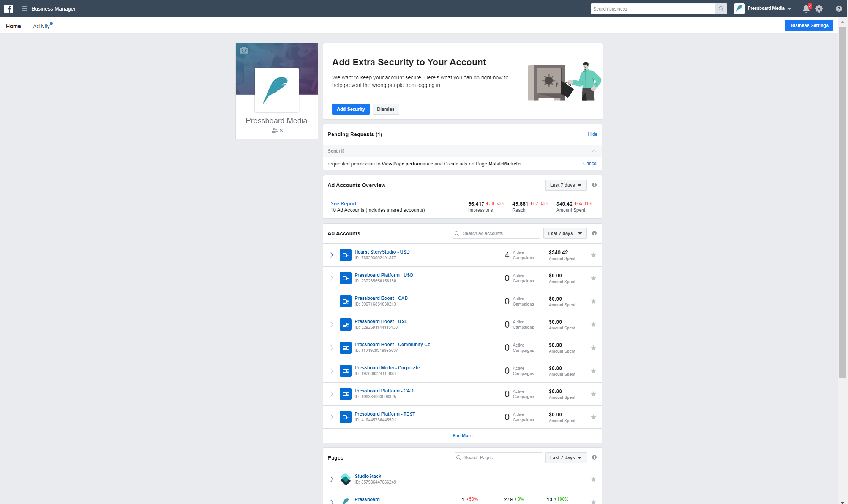Image resolution: width=848 pixels, height=504 pixels.
Task: Click the Pressboard Boost - USD account icon
Action: tap(345, 324)
